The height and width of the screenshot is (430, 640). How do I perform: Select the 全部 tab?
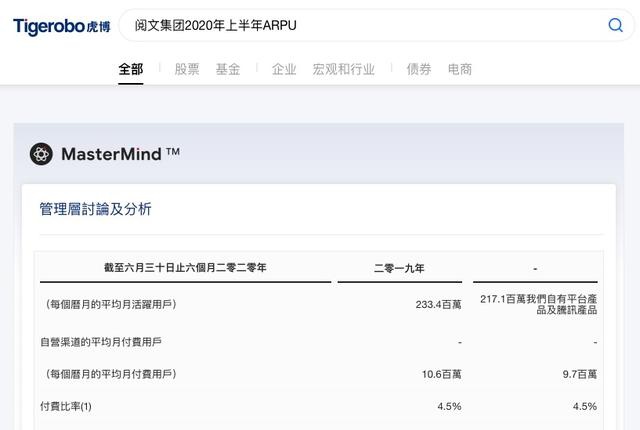[131, 69]
